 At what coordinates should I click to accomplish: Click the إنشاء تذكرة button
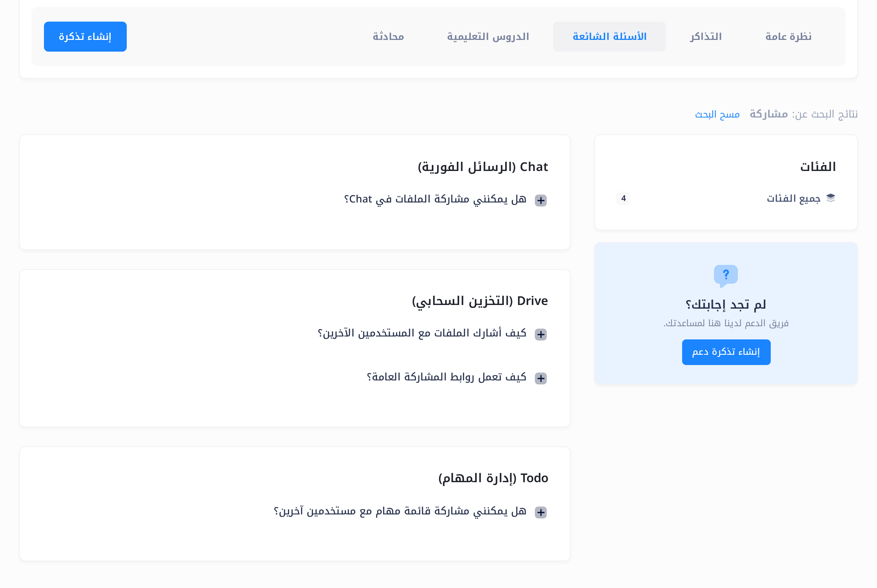click(85, 37)
